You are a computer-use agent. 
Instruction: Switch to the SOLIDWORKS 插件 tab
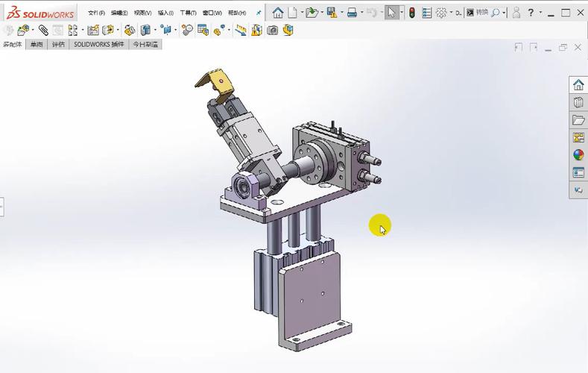point(99,45)
